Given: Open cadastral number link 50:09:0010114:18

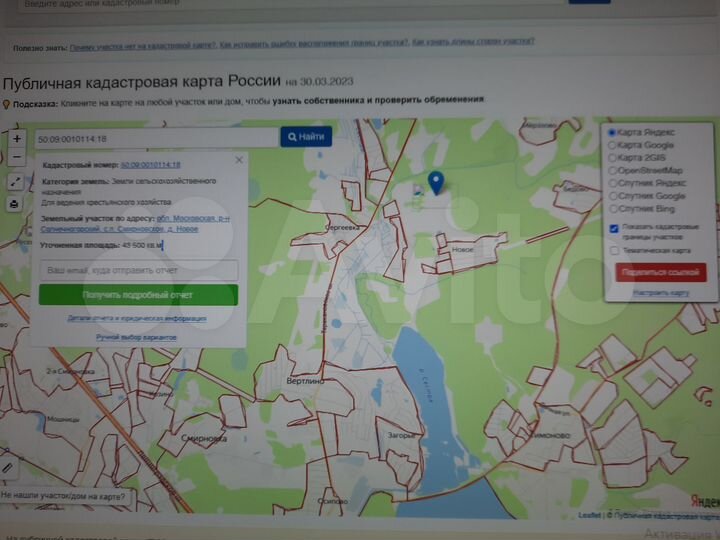Looking at the screenshot, I should click(151, 165).
